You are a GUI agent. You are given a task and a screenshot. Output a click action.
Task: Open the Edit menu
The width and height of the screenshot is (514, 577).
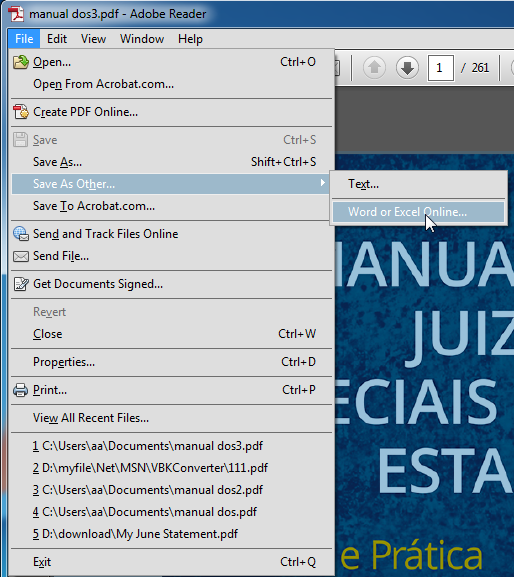[x=57, y=39]
